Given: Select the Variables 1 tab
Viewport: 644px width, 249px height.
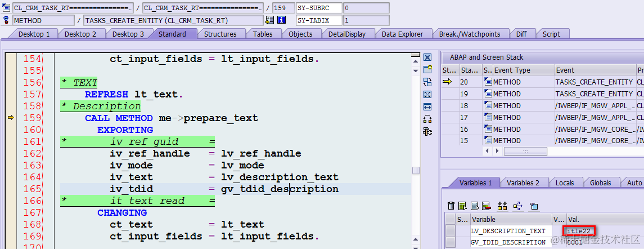Looking at the screenshot, I should click(x=475, y=183).
